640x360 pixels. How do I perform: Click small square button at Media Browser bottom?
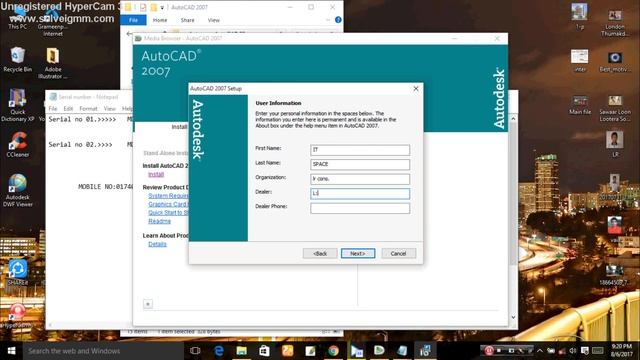[x=148, y=304]
